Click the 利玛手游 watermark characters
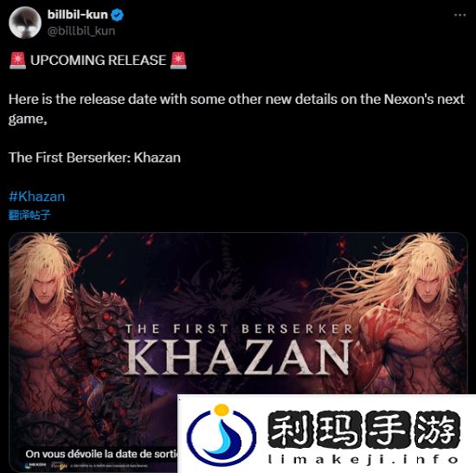This screenshot has width=476, height=473. pos(364,430)
